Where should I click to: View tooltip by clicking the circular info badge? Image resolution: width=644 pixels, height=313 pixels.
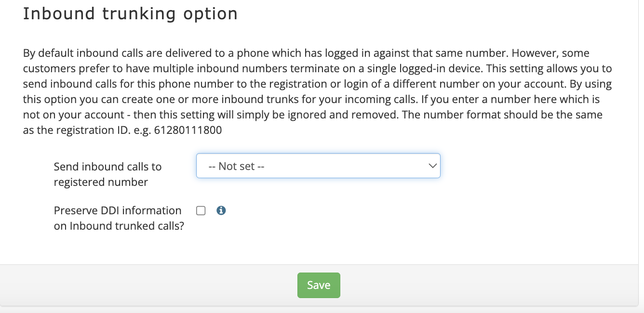[x=221, y=210]
